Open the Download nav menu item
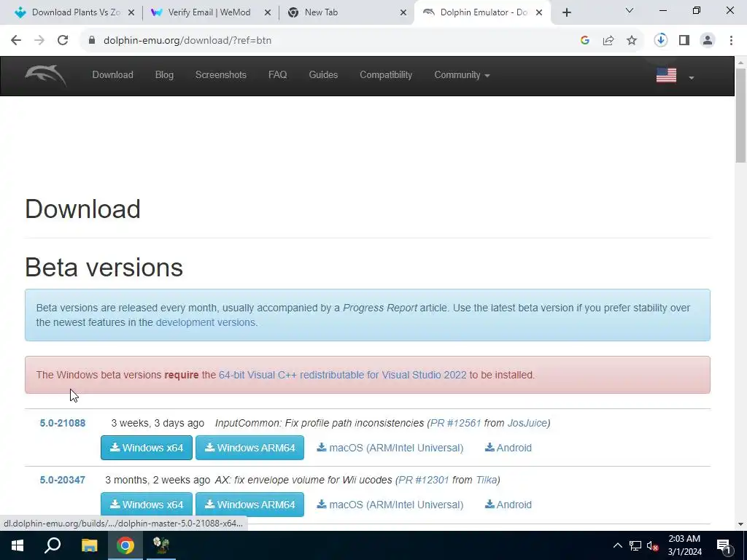Image resolution: width=747 pixels, height=560 pixels. pos(113,75)
